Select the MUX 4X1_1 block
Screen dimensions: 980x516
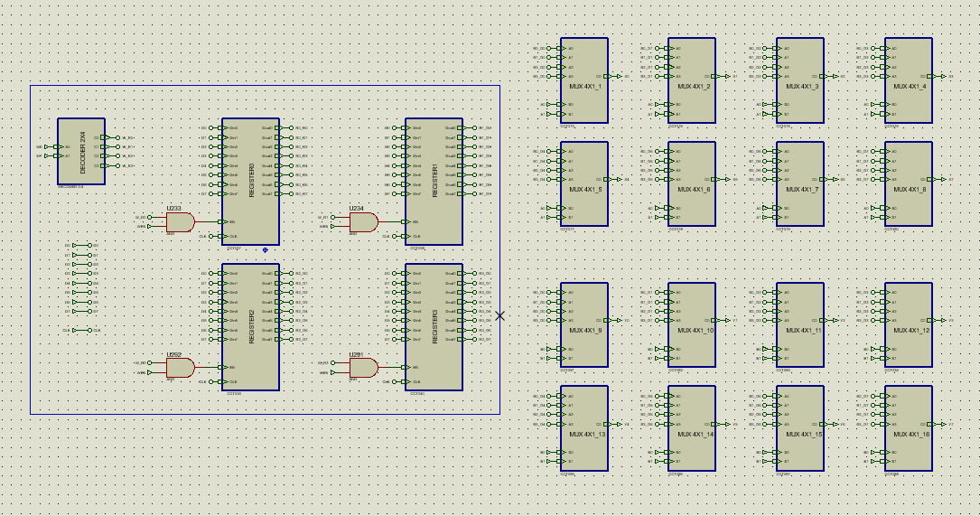click(x=584, y=80)
